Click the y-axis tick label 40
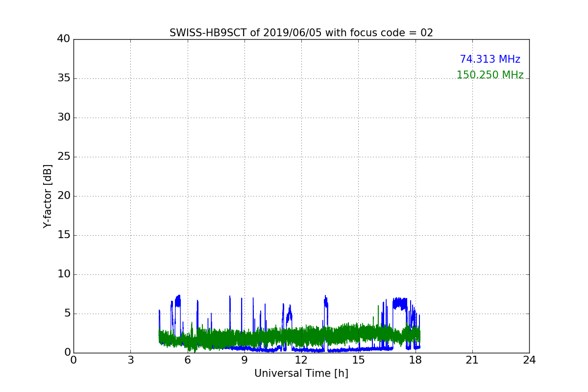The image size is (588, 392). [x=64, y=39]
